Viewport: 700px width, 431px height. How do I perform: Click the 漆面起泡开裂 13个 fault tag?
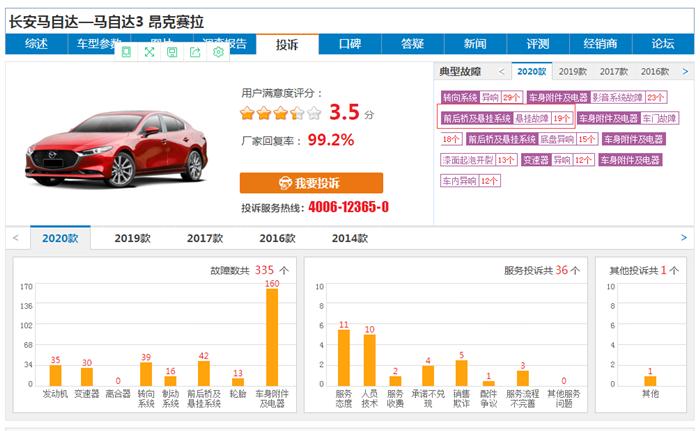tap(479, 160)
